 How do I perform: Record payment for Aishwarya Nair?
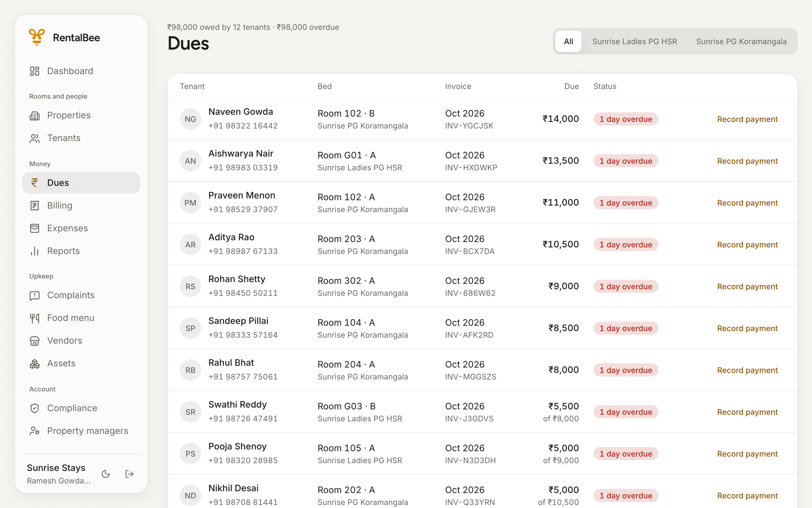click(747, 161)
